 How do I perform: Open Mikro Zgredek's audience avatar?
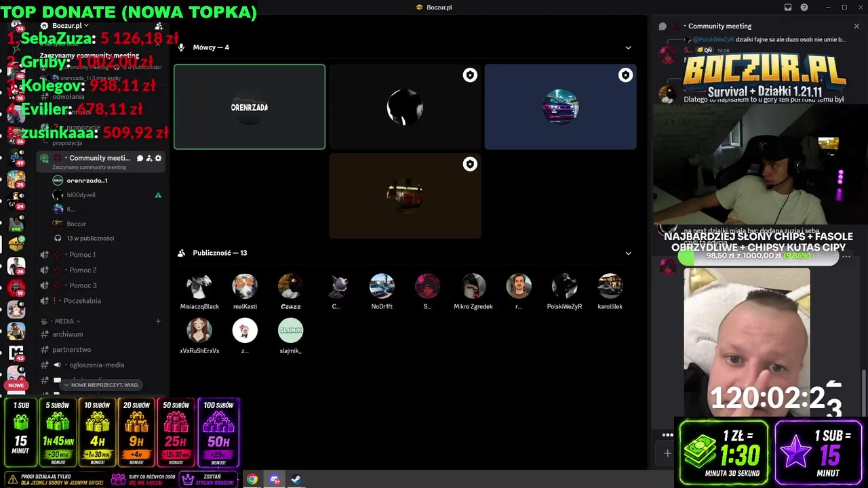473,287
